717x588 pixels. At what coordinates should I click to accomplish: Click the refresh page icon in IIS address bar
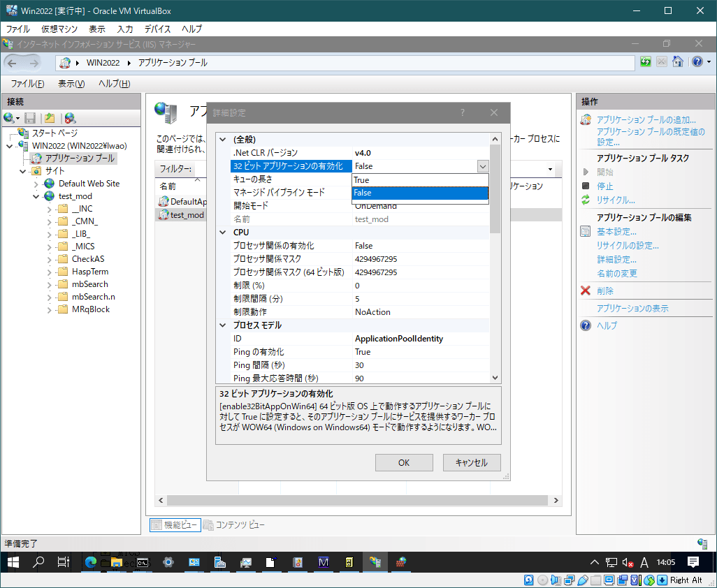tap(645, 62)
